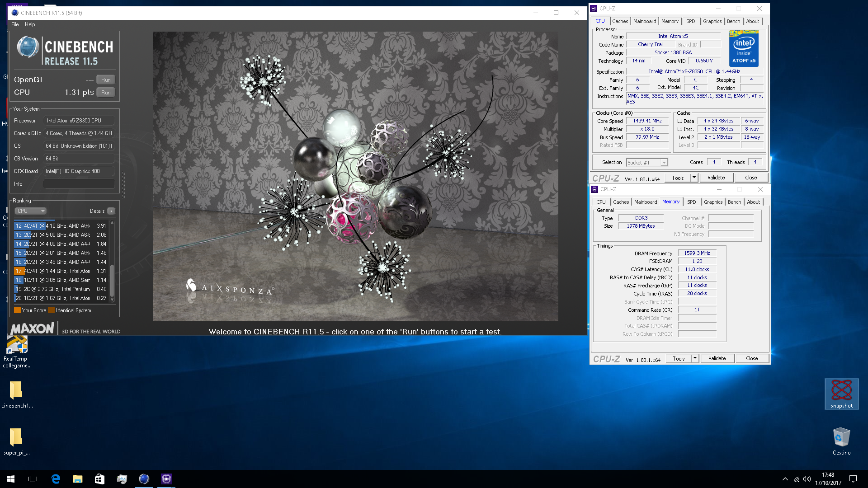
Task: Expand Tools dropdown arrow in bottom CPU-Z
Action: tap(695, 359)
